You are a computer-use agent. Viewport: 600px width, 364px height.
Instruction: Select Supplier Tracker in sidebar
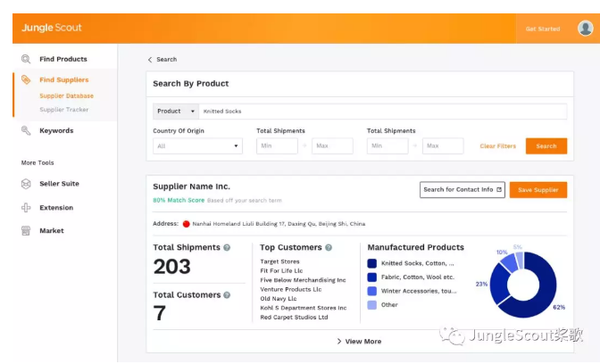point(63,110)
